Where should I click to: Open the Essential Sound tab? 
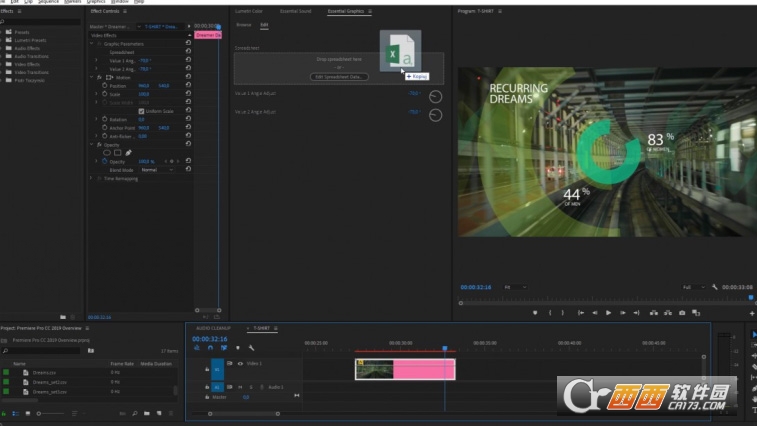point(295,11)
